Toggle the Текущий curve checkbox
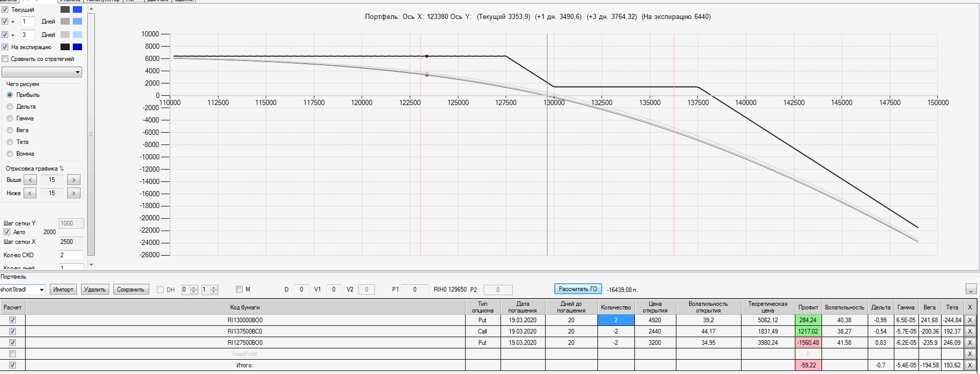 (x=5, y=9)
